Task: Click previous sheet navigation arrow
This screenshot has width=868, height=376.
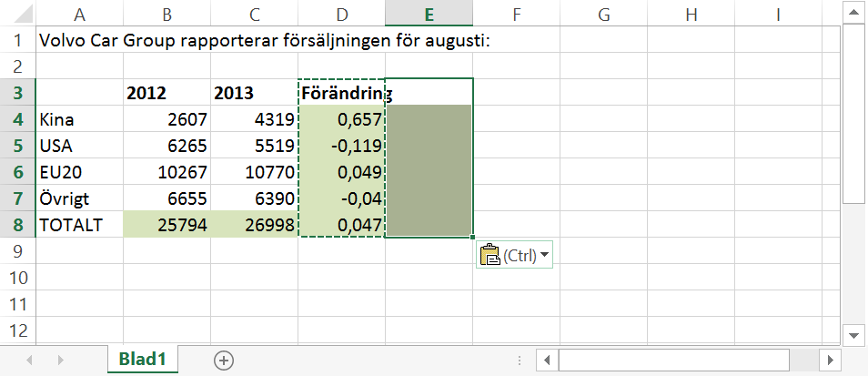Action: [x=30, y=360]
